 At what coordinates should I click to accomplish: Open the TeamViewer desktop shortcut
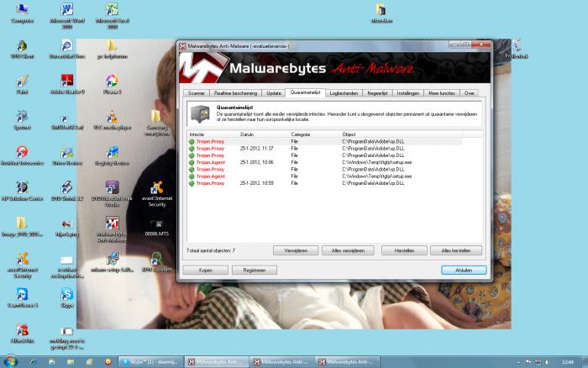point(22,298)
